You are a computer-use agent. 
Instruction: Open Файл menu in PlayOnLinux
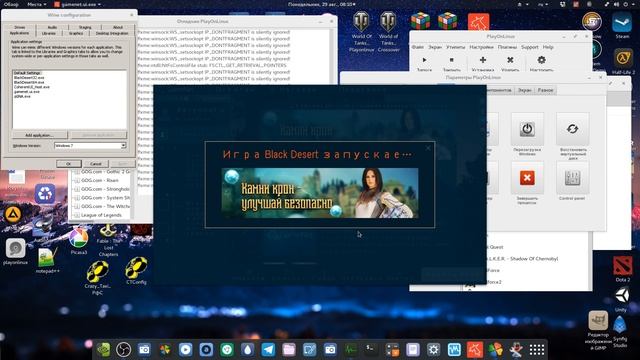click(x=417, y=47)
